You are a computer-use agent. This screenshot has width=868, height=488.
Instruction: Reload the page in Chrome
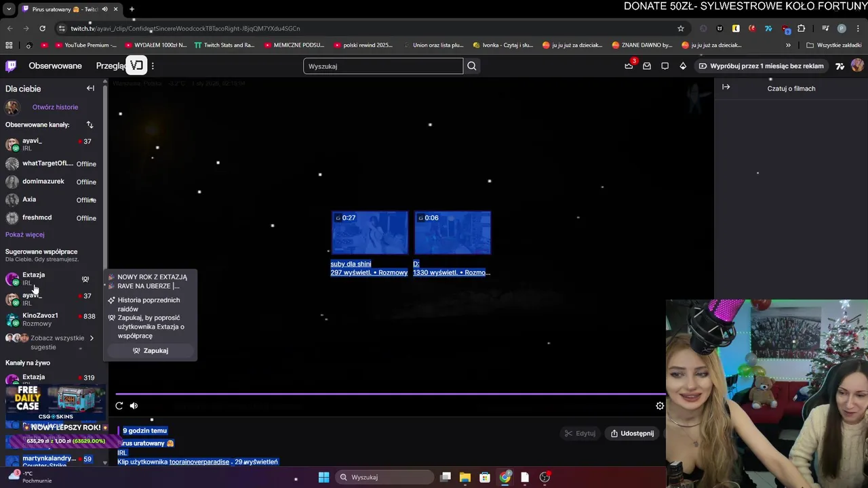42,28
